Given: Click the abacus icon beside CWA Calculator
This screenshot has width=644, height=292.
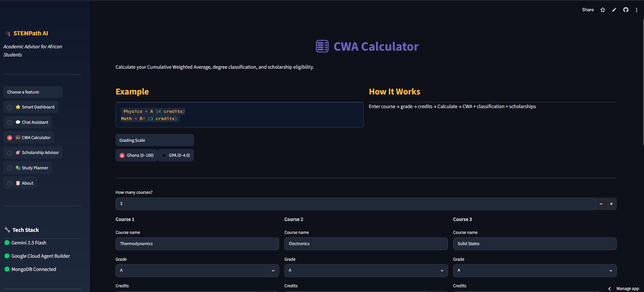Looking at the screenshot, I should coord(322,46).
